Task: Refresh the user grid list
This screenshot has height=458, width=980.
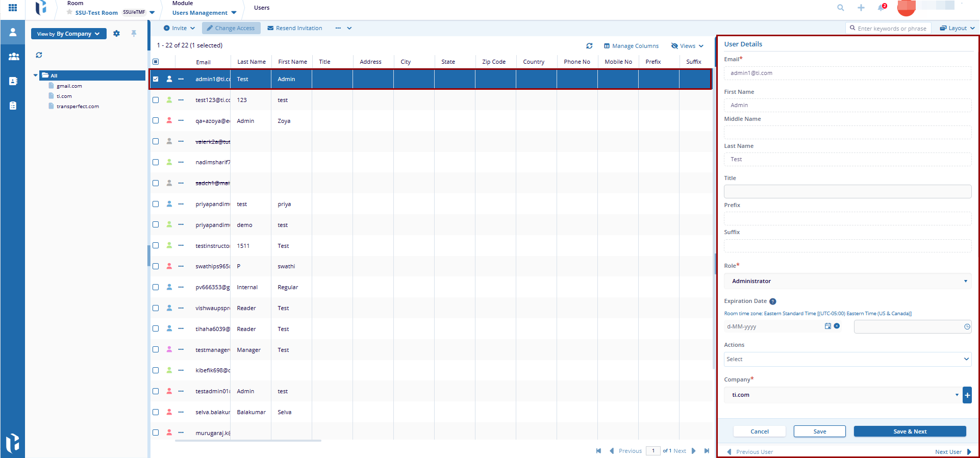Action: click(589, 46)
